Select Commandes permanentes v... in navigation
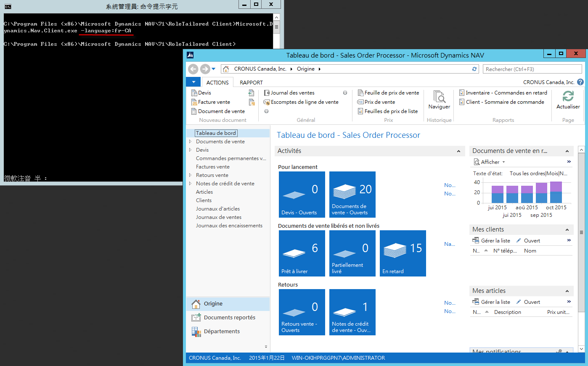This screenshot has width=588, height=366. (231, 158)
